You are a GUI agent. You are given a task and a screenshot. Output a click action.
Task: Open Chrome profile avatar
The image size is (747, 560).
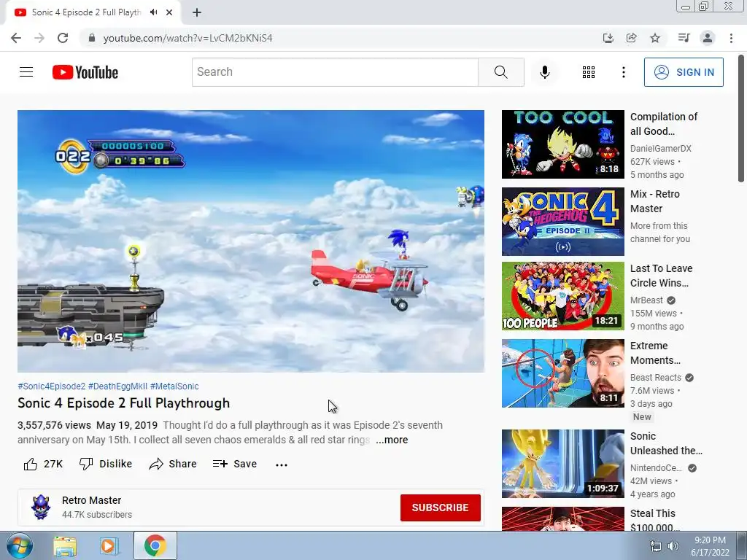click(x=708, y=38)
